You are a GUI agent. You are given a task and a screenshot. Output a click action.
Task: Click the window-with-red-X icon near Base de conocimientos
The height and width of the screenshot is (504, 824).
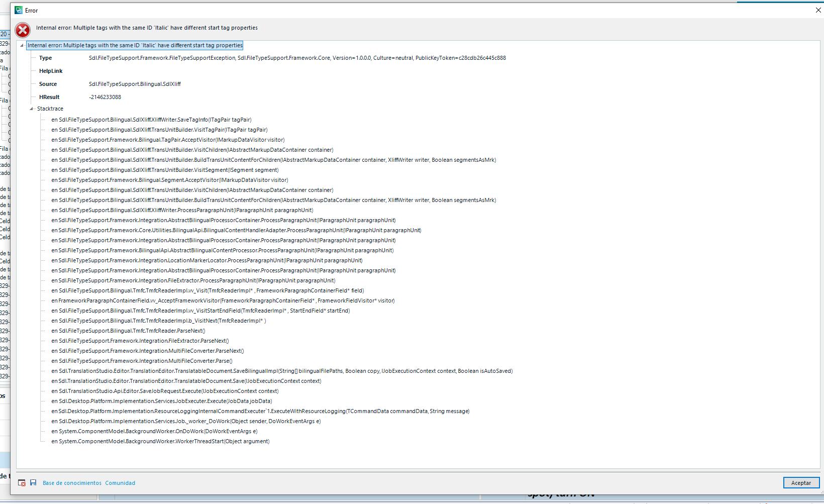[x=22, y=483]
